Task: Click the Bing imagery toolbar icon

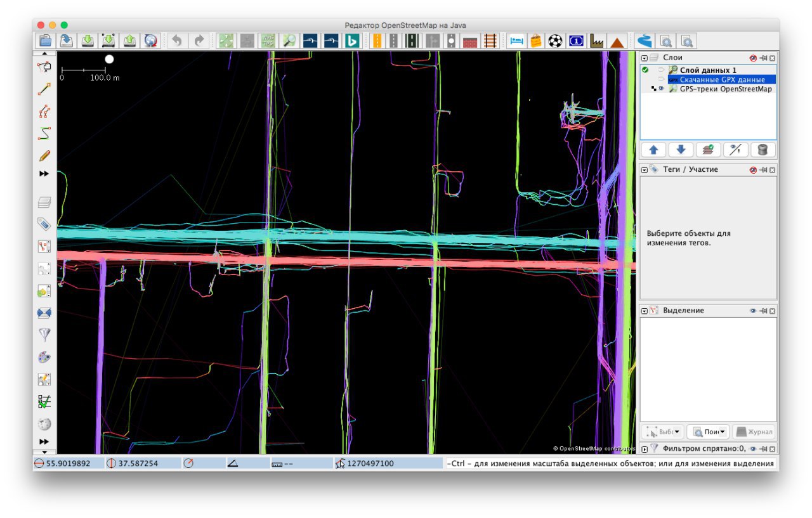Action: point(352,41)
